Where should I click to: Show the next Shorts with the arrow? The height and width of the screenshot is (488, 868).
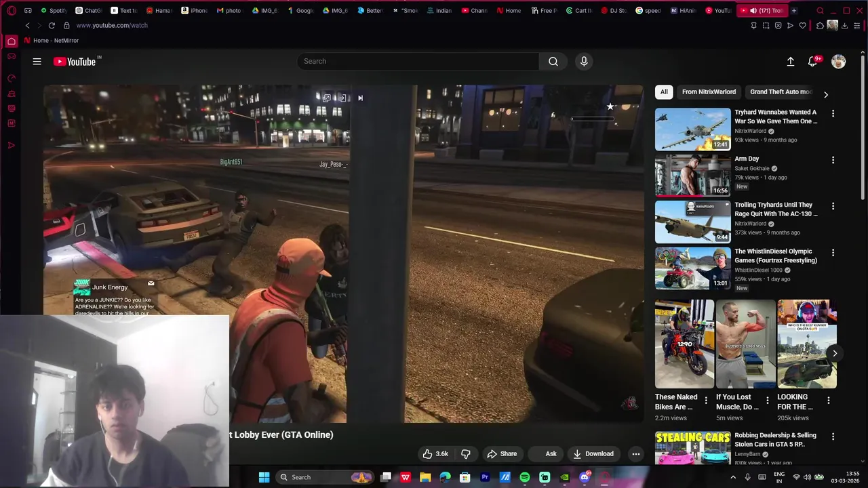click(x=835, y=353)
